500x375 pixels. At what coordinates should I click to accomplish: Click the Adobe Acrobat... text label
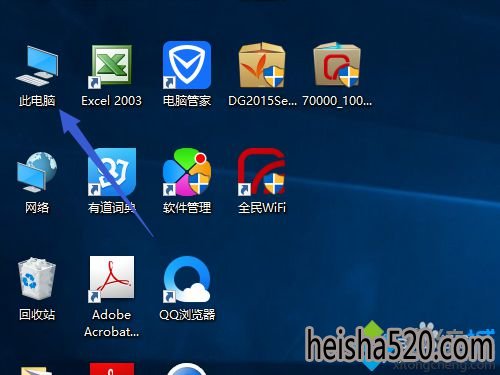point(111,323)
